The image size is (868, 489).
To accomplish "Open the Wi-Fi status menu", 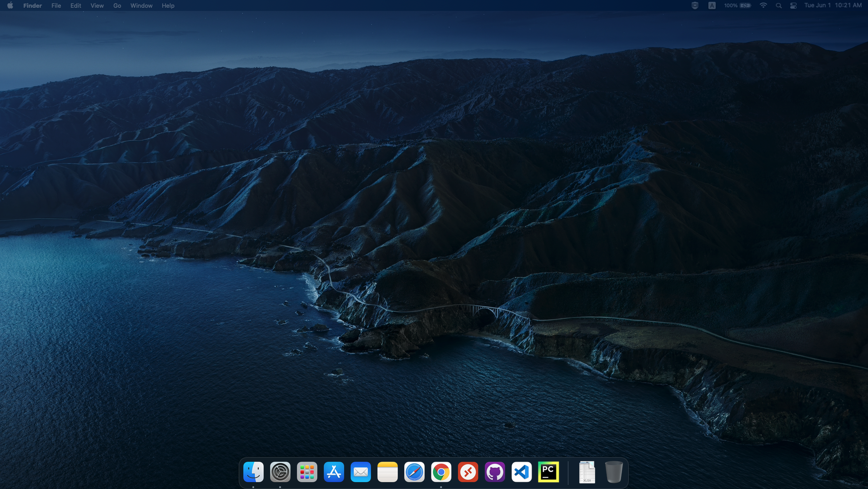I will pyautogui.click(x=763, y=5).
